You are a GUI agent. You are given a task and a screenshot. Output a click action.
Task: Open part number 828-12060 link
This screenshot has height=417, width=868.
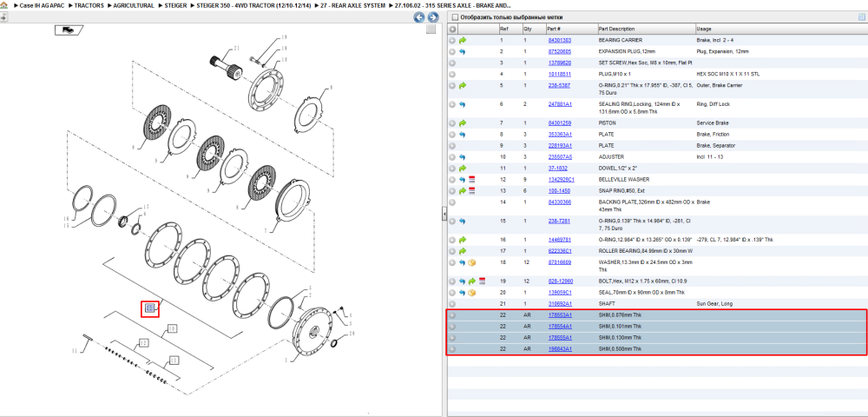[561, 281]
